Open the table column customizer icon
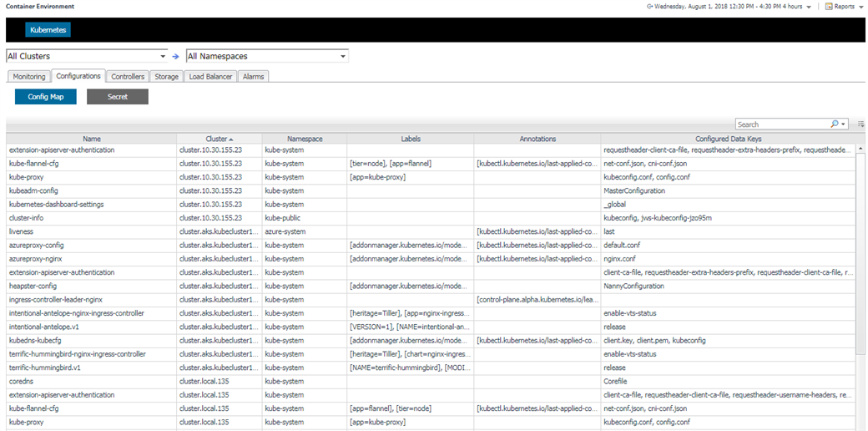 (x=860, y=124)
